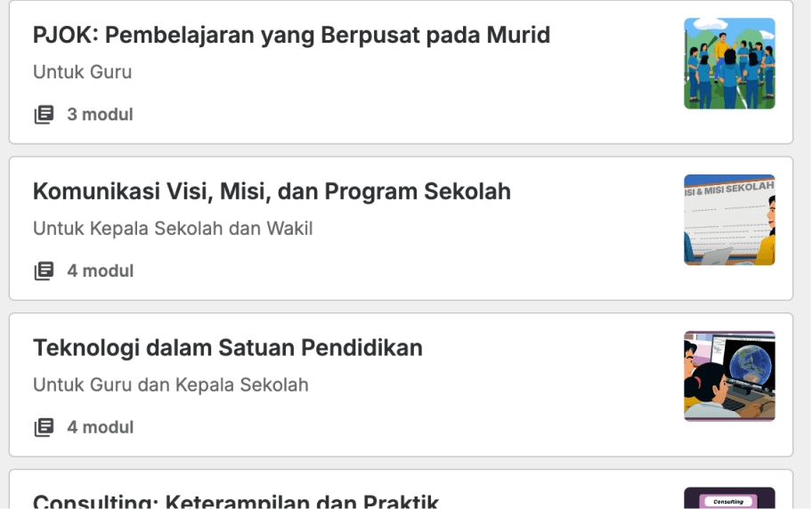Open the PJOK course thumbnail image
Image resolution: width=812 pixels, height=509 pixels.
coord(729,64)
